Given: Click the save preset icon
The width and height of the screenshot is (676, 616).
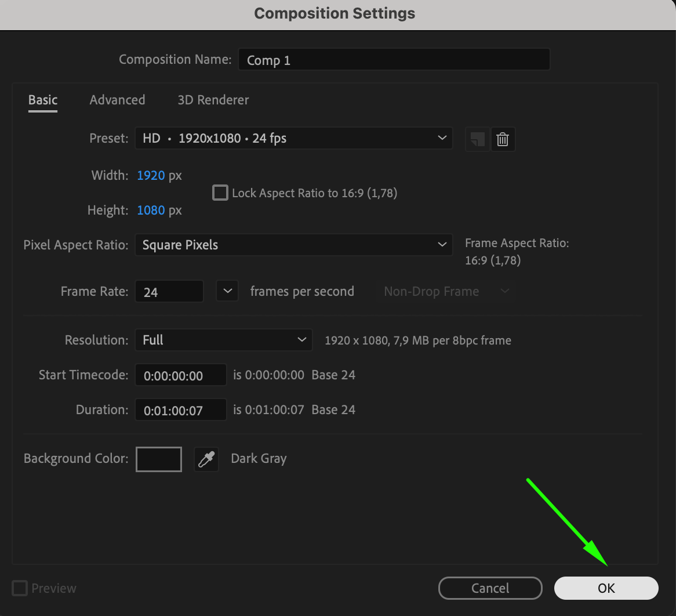Looking at the screenshot, I should tap(478, 139).
